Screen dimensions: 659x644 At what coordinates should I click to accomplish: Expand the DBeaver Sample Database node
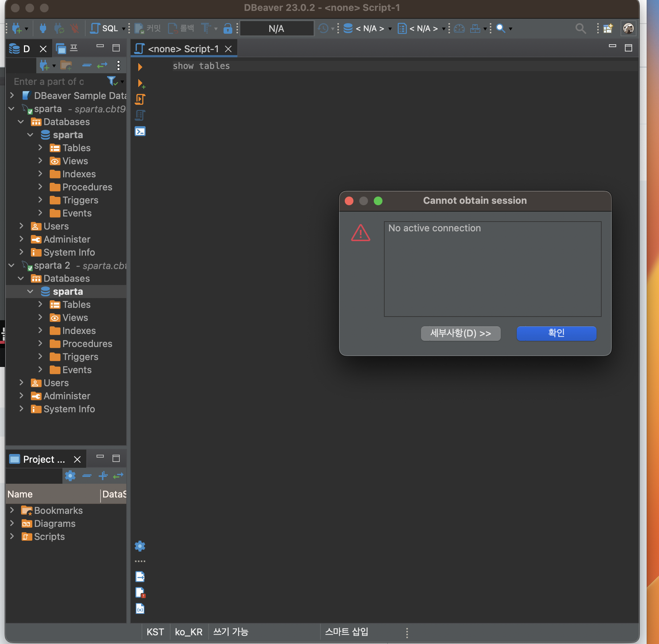point(12,95)
